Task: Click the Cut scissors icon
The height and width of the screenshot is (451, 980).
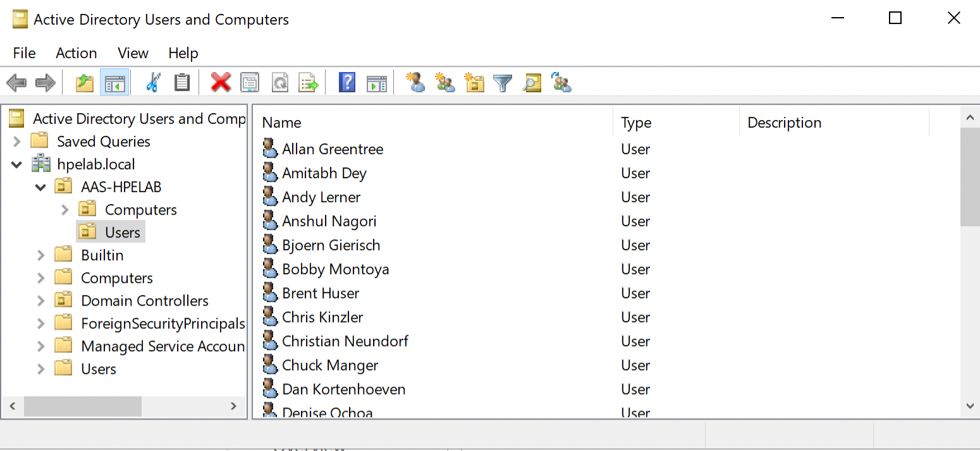Action: tap(152, 82)
